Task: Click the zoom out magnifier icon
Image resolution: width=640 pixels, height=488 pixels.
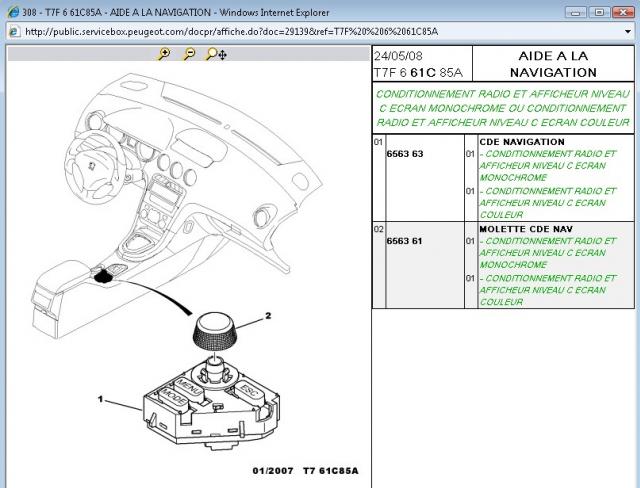Action: 189,53
